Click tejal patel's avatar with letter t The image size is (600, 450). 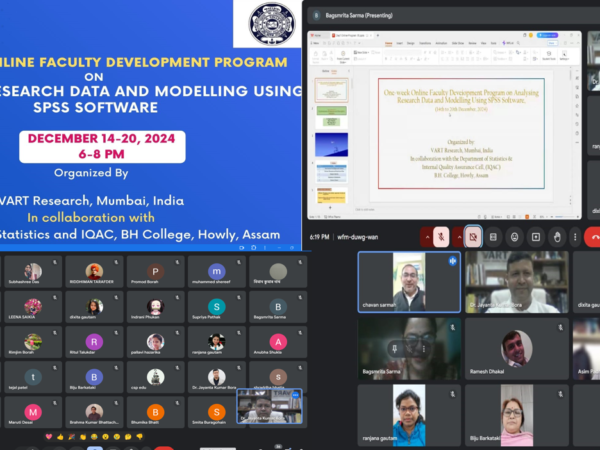(33, 377)
